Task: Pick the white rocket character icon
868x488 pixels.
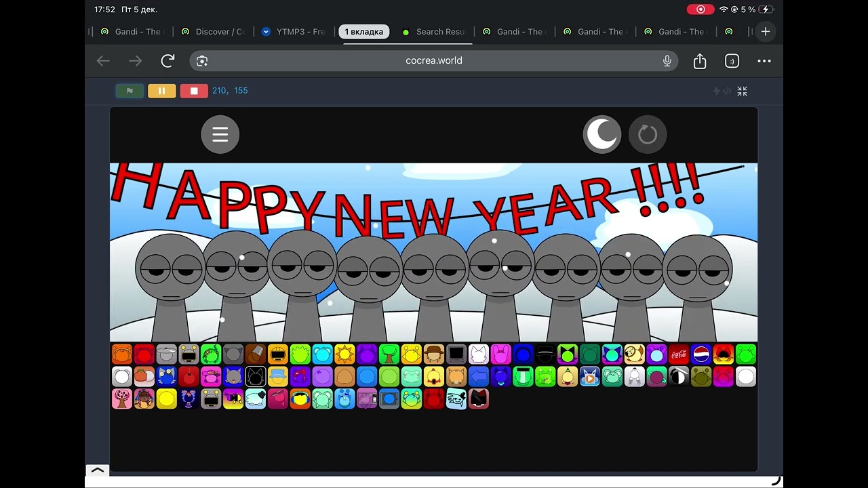Action: [x=635, y=376]
